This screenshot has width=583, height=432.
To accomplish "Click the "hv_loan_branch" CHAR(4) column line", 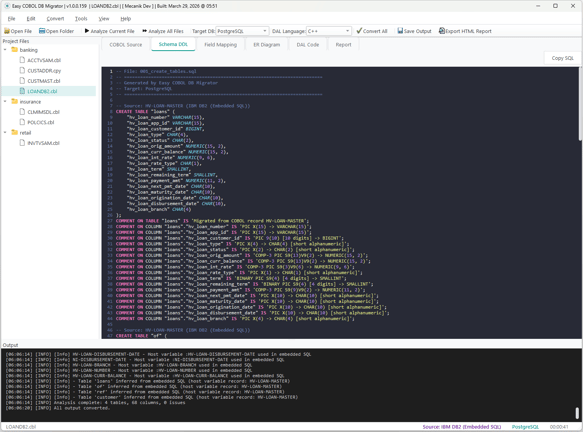I will click(160, 209).
